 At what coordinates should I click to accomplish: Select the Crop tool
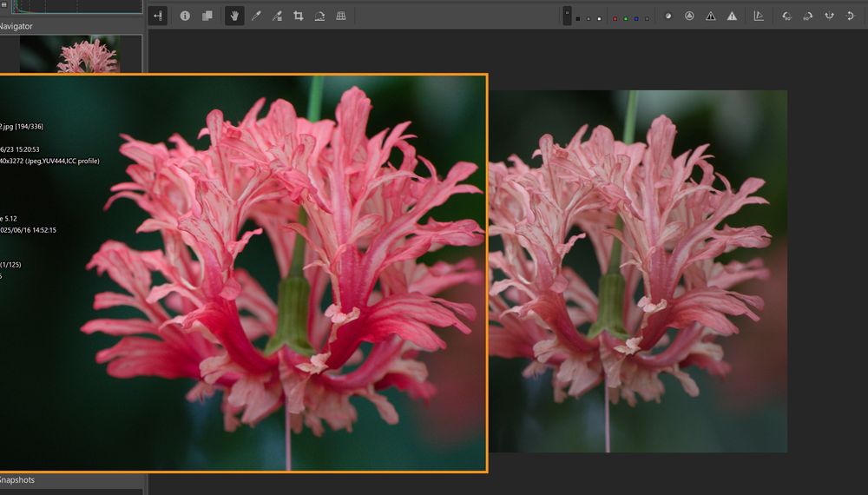pos(299,16)
